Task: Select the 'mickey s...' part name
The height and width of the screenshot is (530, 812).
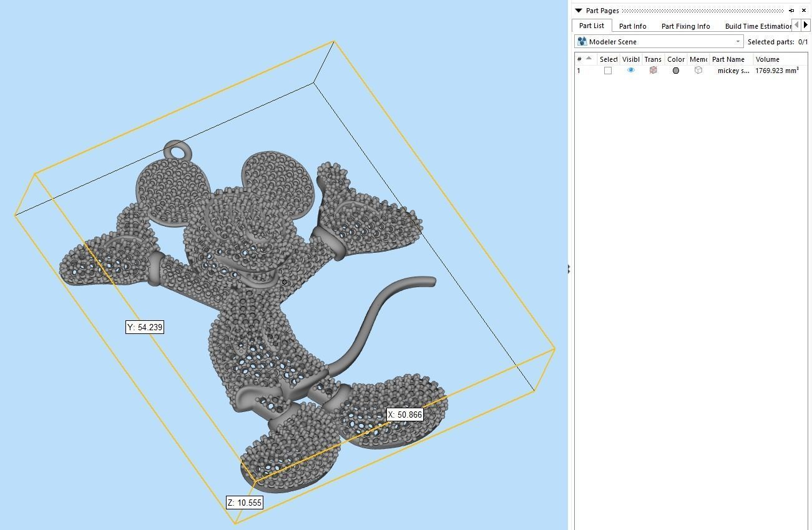Action: tap(733, 71)
